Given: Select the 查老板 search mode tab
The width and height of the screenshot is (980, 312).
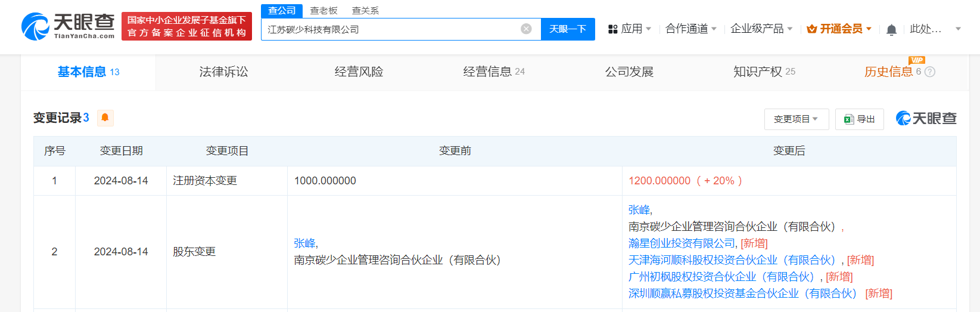Looking at the screenshot, I should pyautogui.click(x=323, y=11).
